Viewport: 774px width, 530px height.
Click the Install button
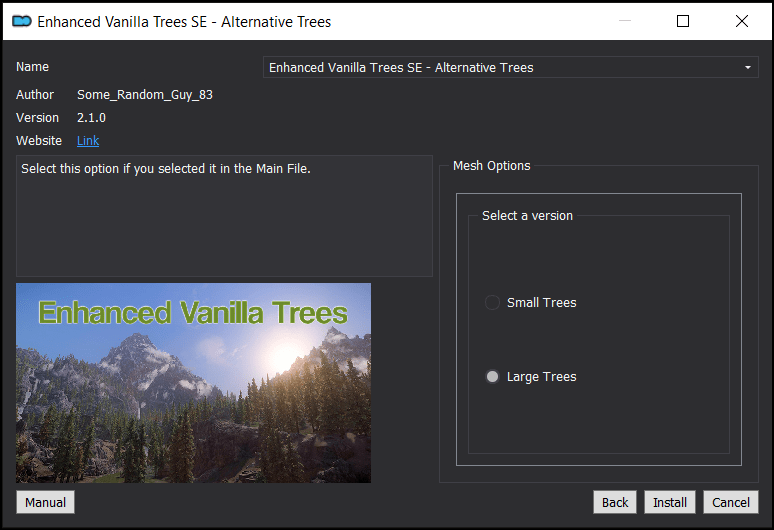(669, 502)
